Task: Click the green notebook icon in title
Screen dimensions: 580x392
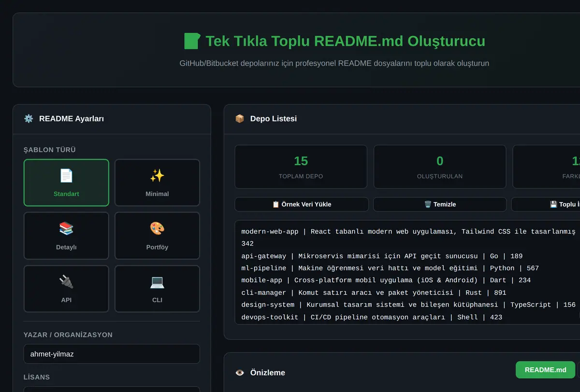Action: click(192, 41)
